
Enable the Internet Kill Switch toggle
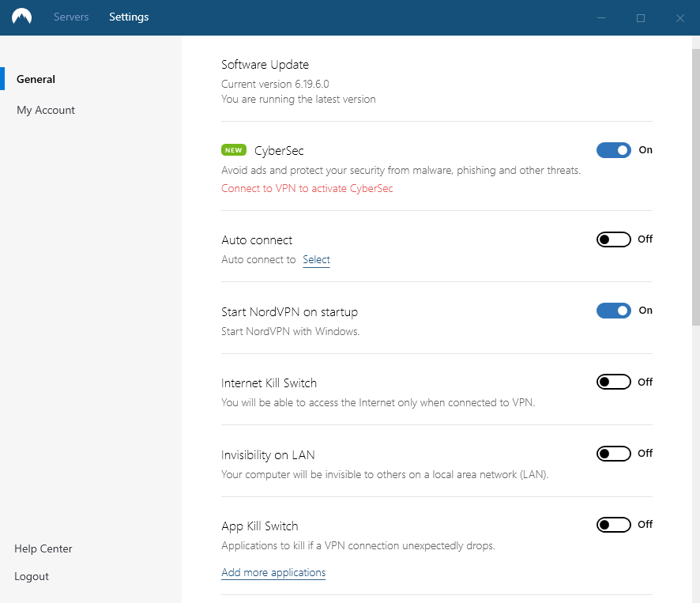point(613,382)
